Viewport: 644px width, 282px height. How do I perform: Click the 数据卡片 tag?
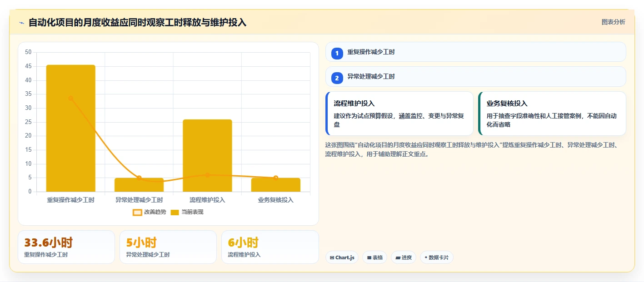point(437,257)
